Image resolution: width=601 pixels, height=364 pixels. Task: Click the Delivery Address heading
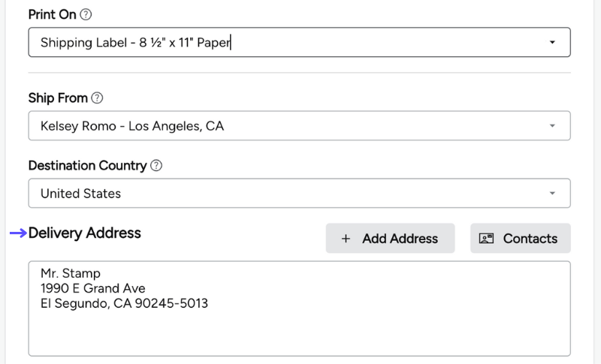pos(85,233)
